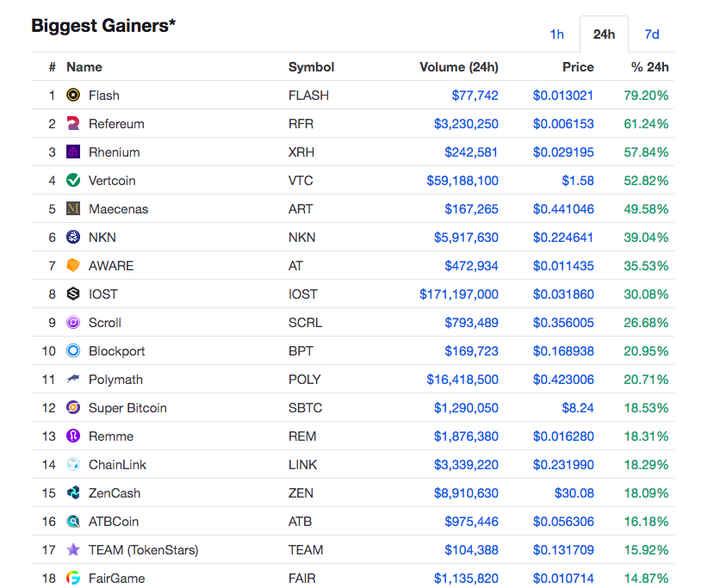Open the FairGame name link

click(x=116, y=579)
